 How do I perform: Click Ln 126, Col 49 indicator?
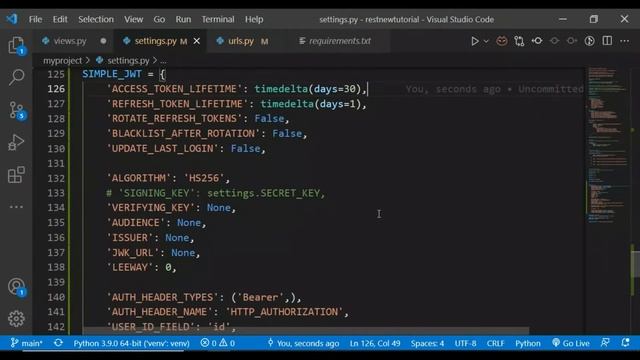[375, 343]
